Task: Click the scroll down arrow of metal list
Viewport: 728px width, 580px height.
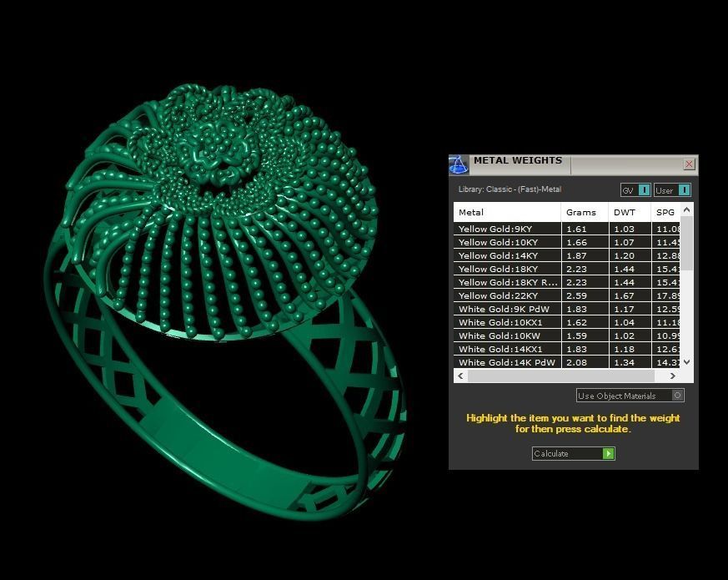Action: (687, 361)
